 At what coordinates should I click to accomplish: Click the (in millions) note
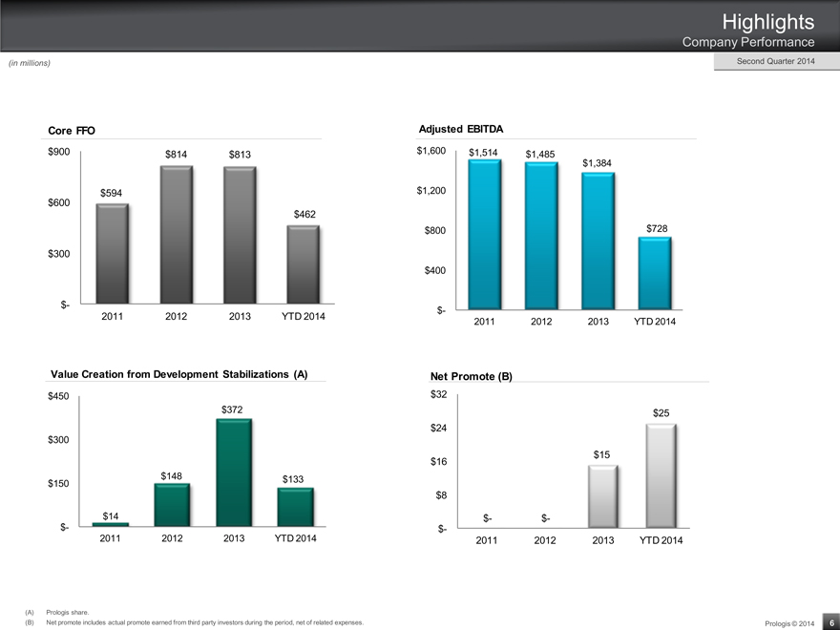pos(29,63)
